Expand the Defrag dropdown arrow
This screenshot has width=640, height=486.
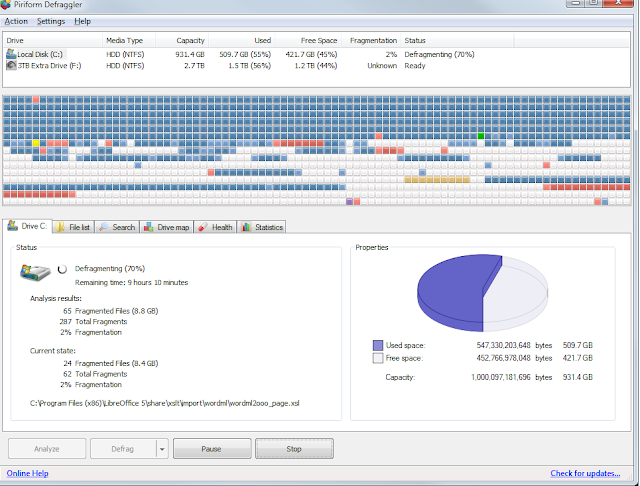coord(162,449)
